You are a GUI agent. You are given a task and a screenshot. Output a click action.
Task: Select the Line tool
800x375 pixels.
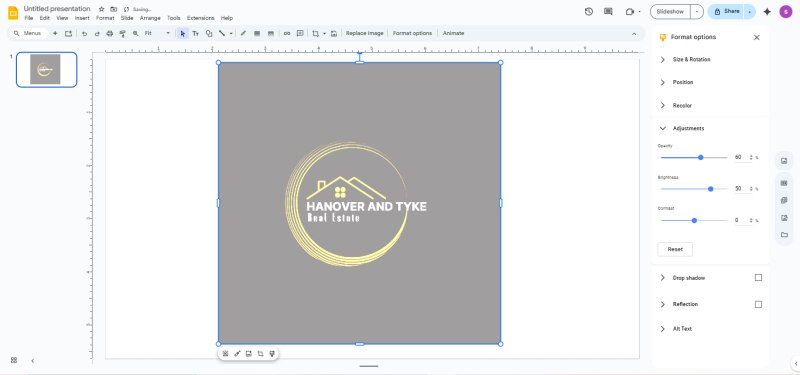pyautogui.click(x=222, y=33)
